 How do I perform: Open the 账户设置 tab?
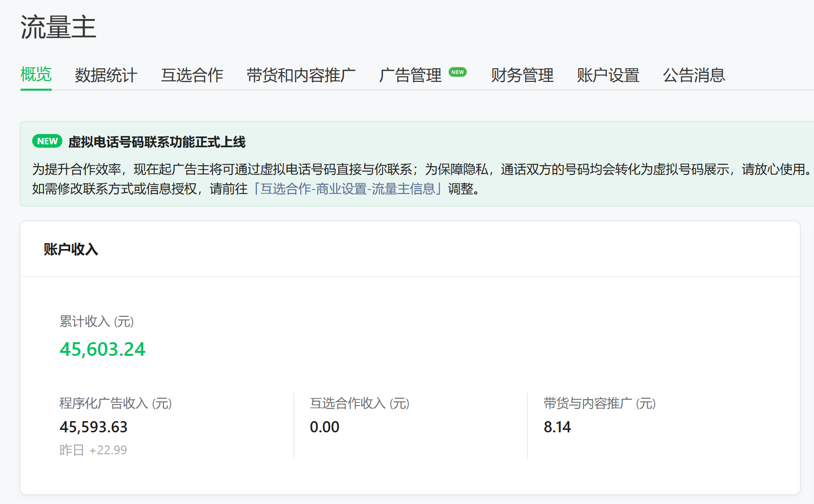coord(608,76)
